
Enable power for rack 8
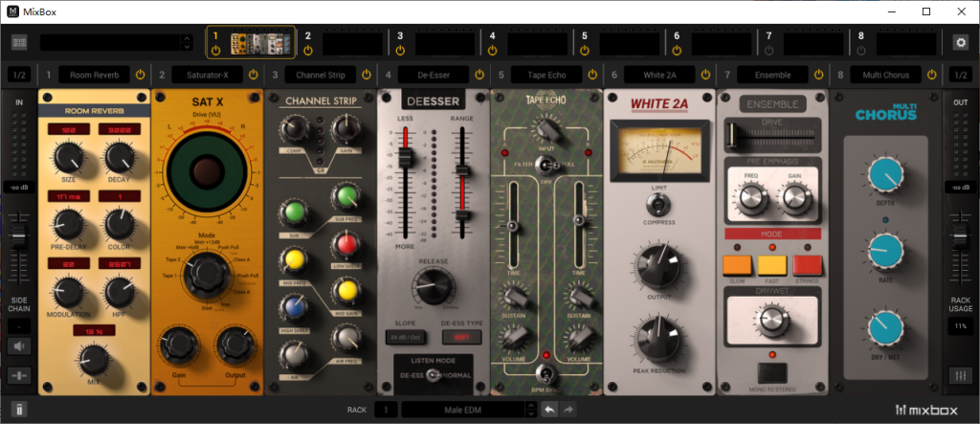point(861,50)
